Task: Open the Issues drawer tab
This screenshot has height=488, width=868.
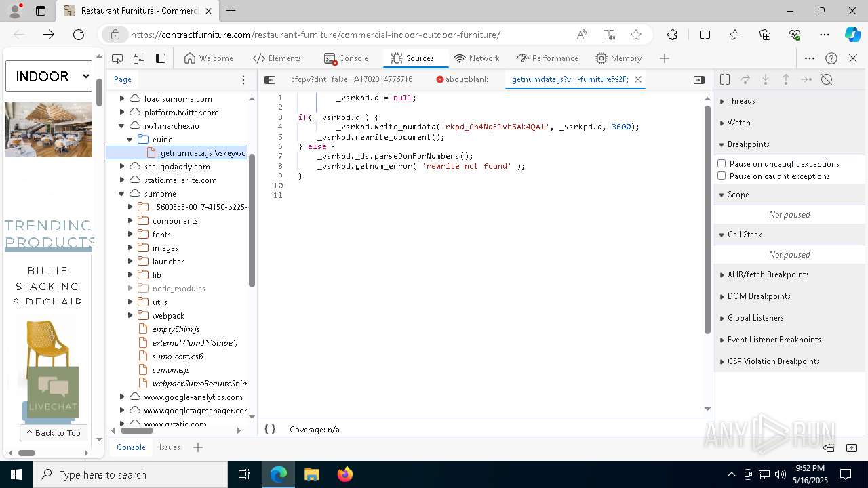Action: (170, 447)
